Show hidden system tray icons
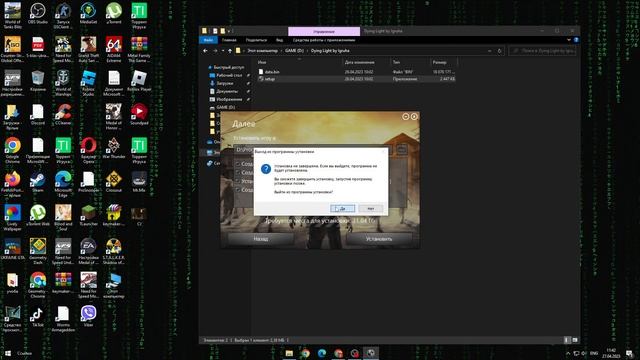The image size is (640, 360). [568, 353]
